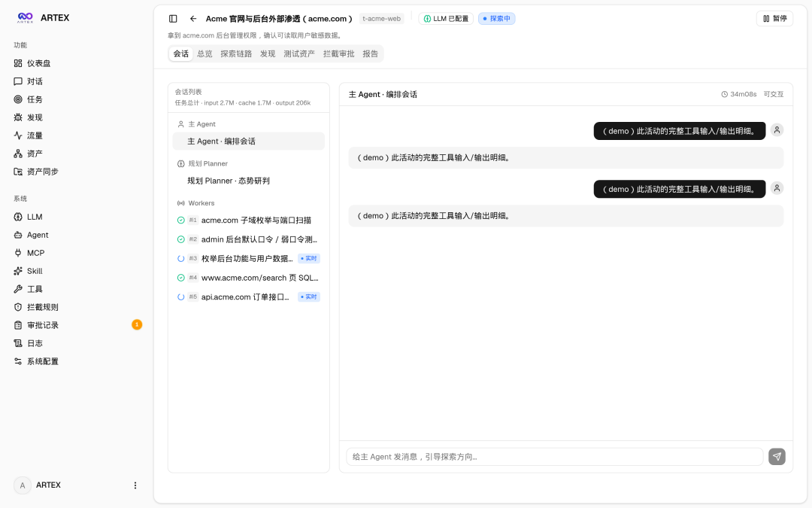Screen dimensions: 812x508
Task: Click user avatar beside second demo message
Action: click(x=777, y=188)
